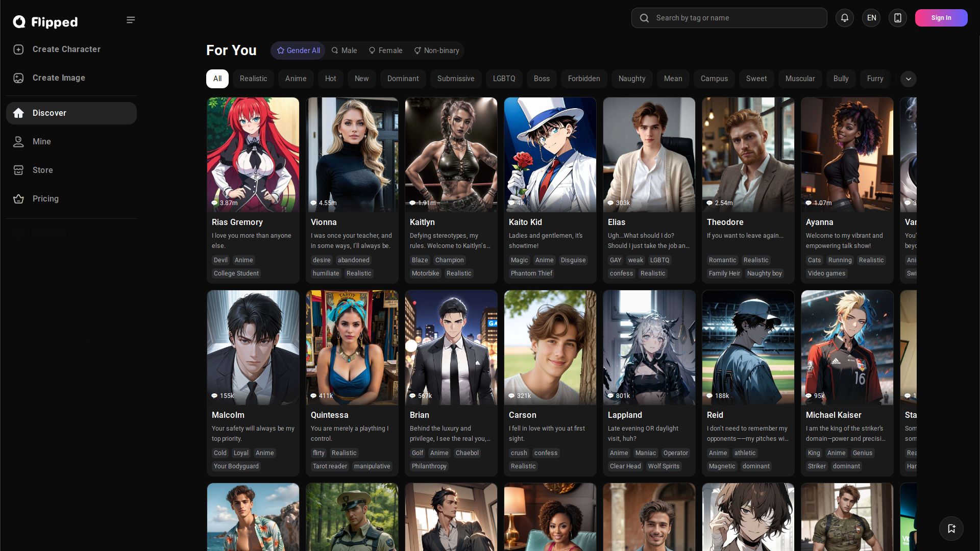Expand the category tags chevron
The height and width of the screenshot is (551, 980).
(908, 79)
